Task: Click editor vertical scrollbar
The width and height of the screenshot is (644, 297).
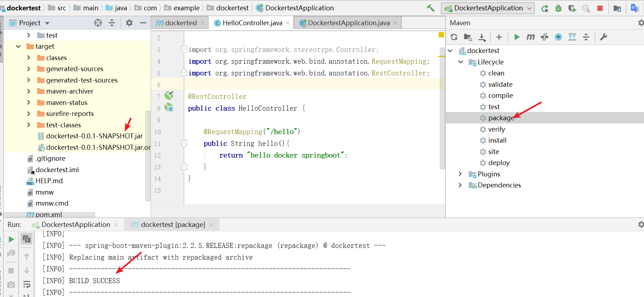Action: click(x=442, y=108)
